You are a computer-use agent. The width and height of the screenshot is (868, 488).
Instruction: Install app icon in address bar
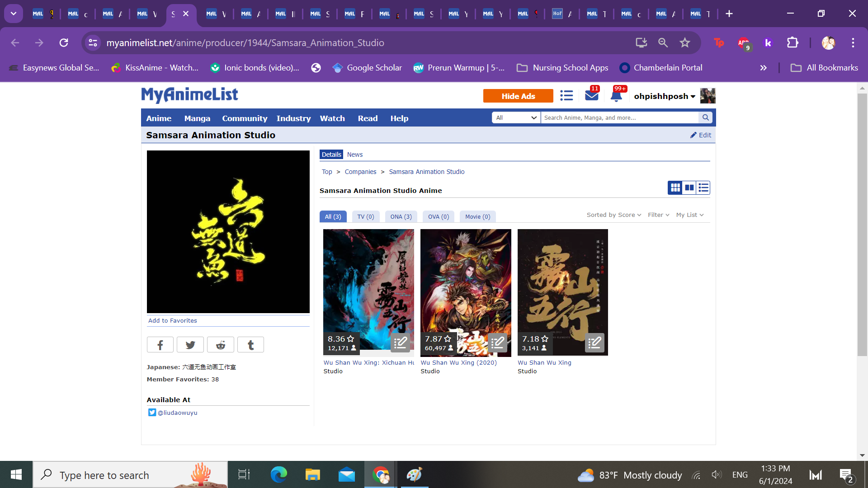[x=641, y=42]
